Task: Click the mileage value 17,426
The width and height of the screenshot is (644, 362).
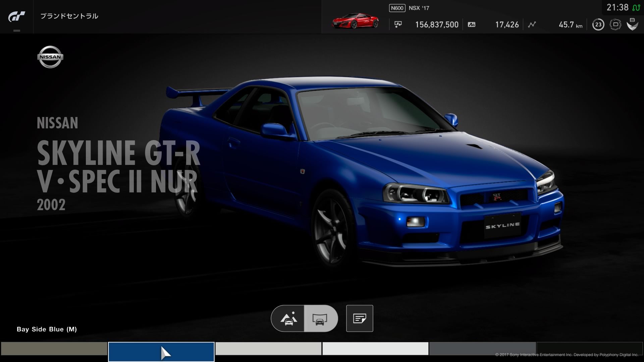Action: pos(507,25)
